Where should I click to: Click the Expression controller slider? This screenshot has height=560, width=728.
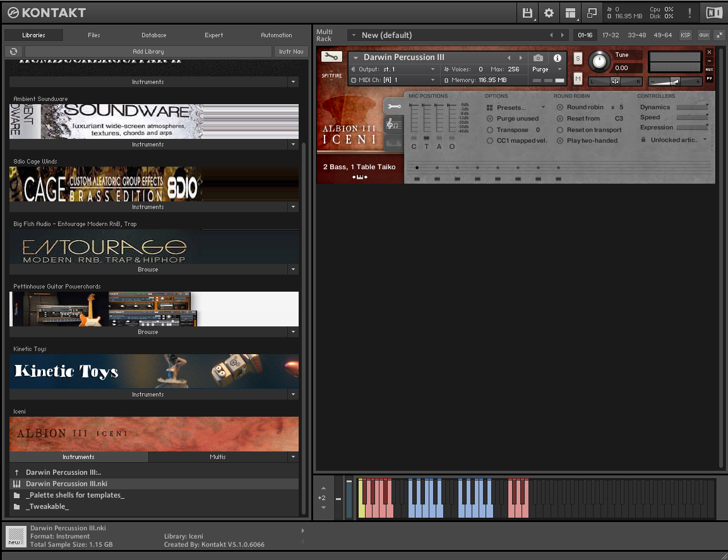coord(692,128)
